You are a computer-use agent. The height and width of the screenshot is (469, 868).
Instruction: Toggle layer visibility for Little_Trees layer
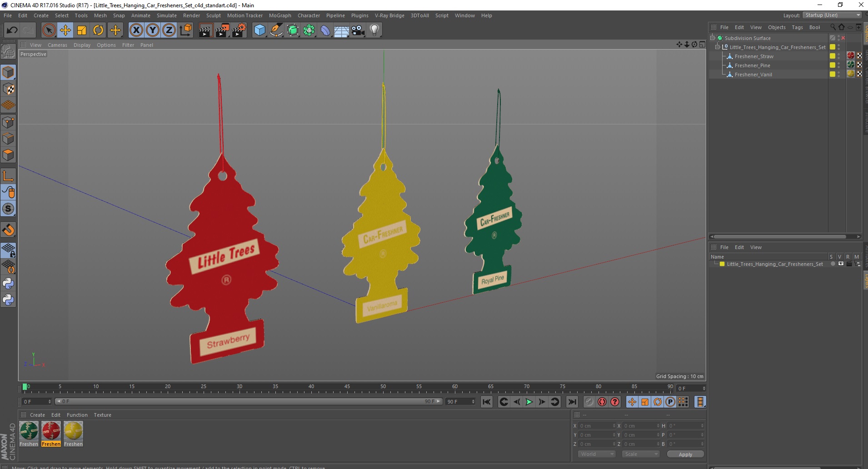click(841, 264)
